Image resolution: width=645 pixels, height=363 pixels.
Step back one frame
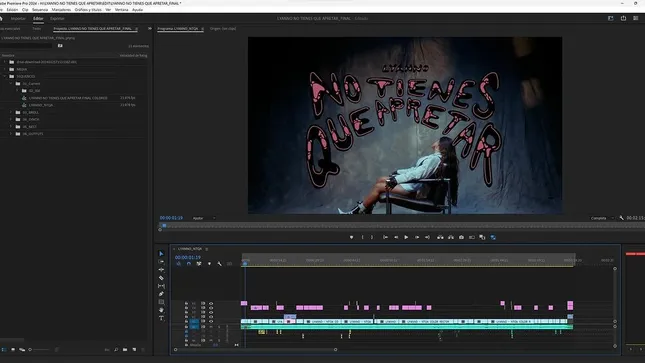[x=396, y=237]
